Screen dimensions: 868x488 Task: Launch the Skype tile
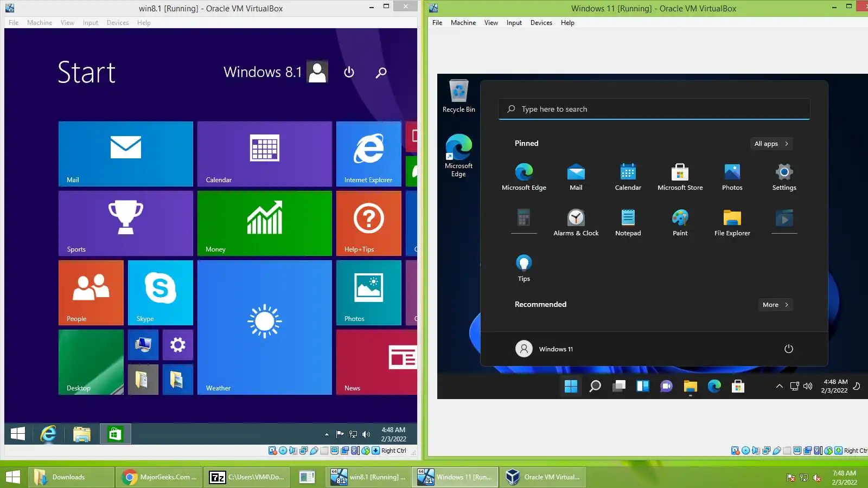161,293
